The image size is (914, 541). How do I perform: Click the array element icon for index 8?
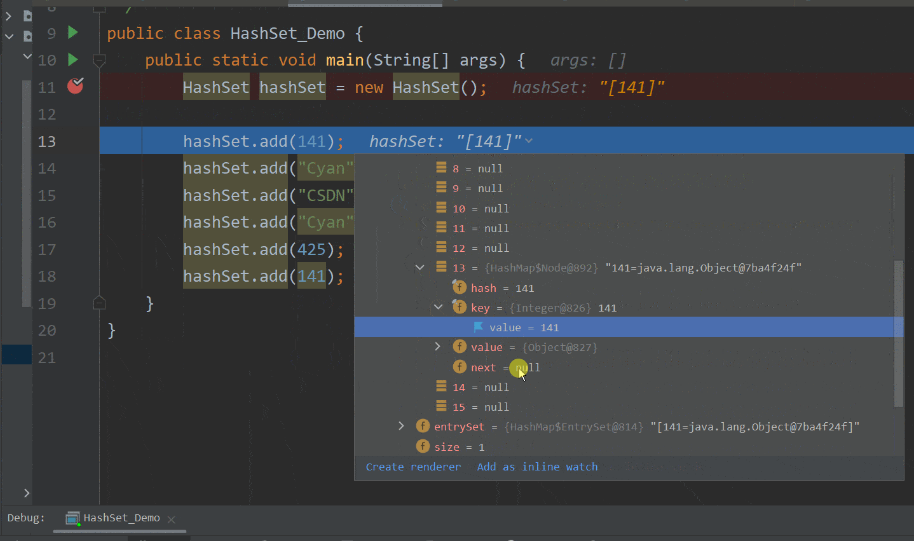pyautogui.click(x=441, y=168)
